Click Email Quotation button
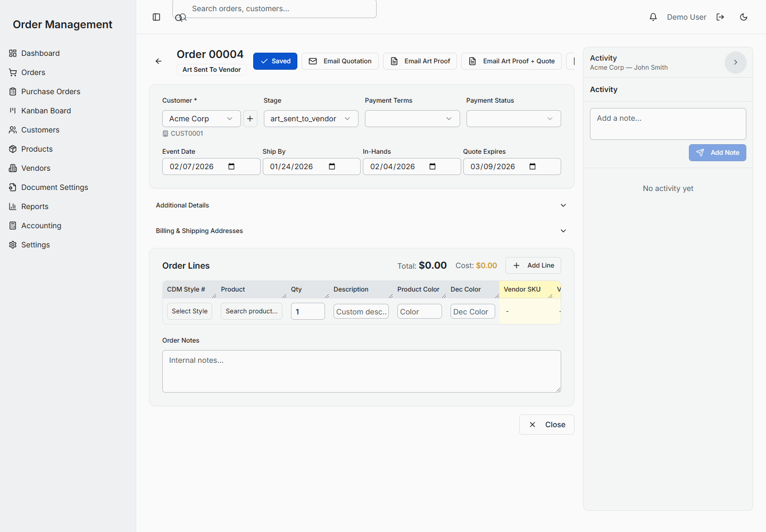The image size is (766, 532). coord(340,61)
